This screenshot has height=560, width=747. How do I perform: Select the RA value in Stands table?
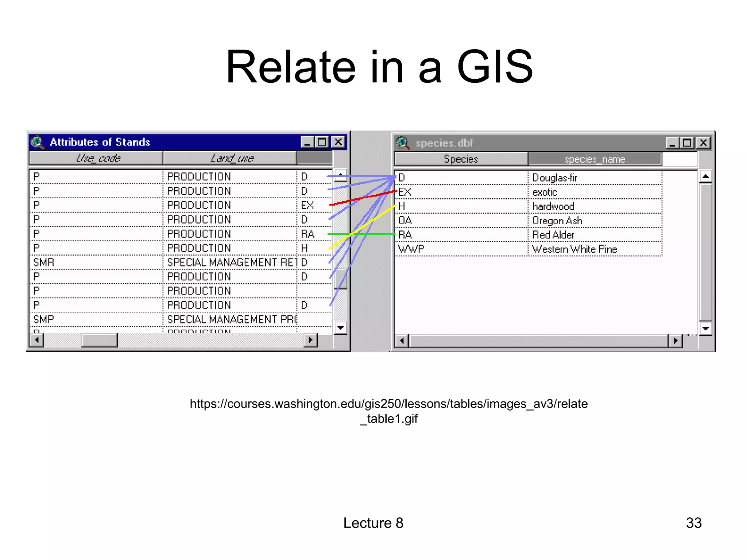tap(314, 234)
